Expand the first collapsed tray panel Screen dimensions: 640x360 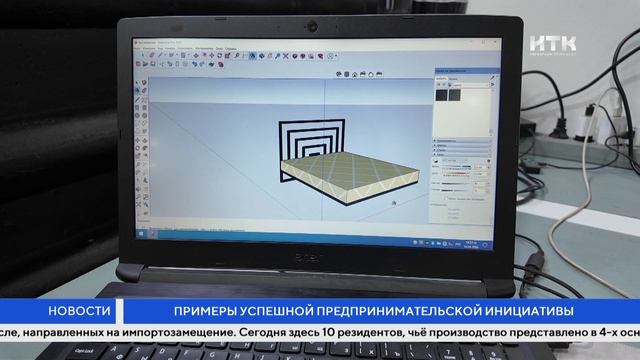[462, 141]
